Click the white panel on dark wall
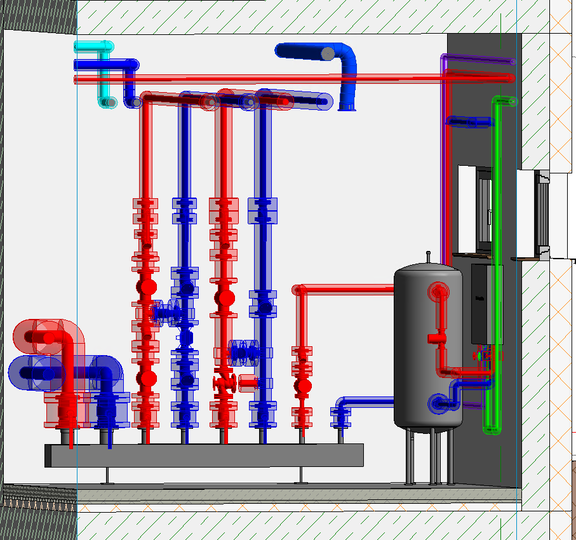The image size is (576, 540). coord(467,209)
